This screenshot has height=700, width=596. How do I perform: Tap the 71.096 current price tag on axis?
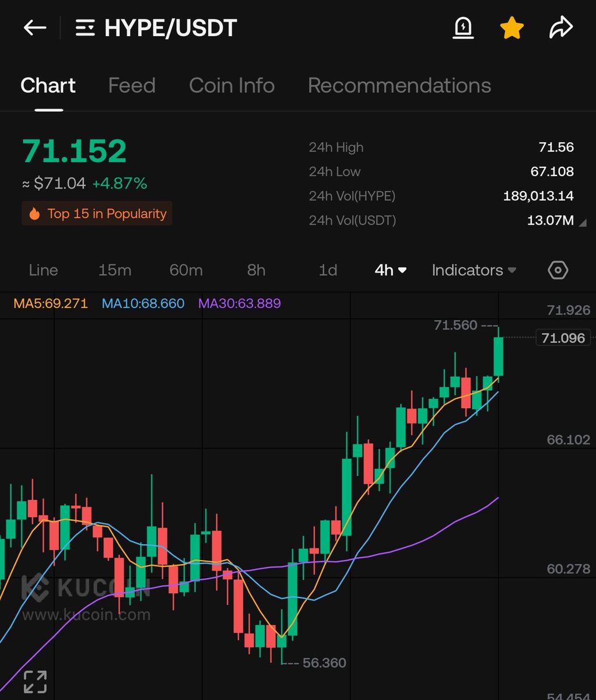pos(563,338)
